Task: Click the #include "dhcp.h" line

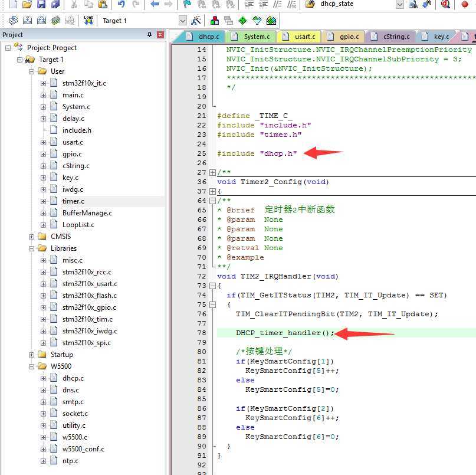Action: tap(257, 153)
